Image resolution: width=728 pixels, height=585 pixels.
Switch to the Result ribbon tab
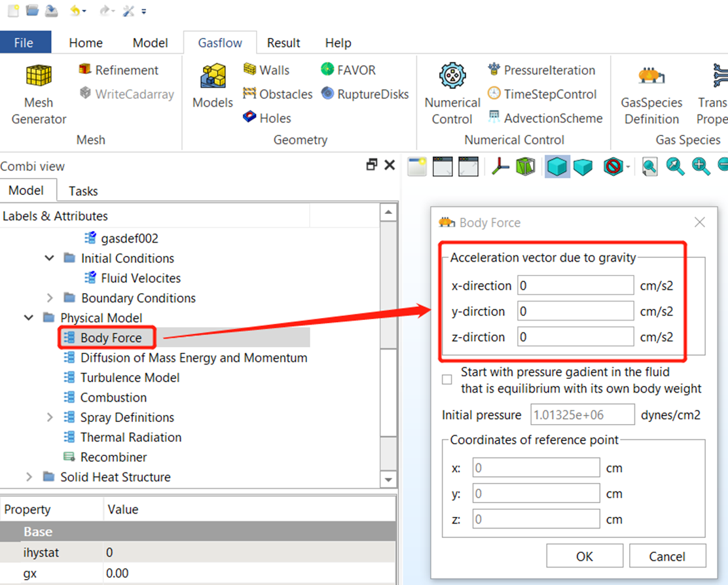point(283,43)
